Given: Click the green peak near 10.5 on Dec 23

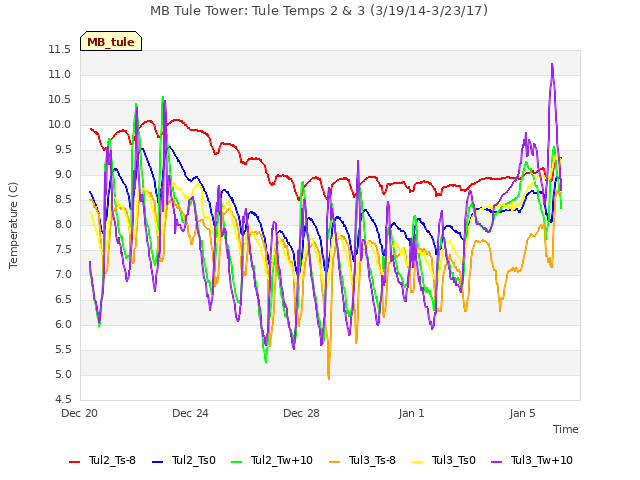Looking at the screenshot, I should (x=163, y=97).
